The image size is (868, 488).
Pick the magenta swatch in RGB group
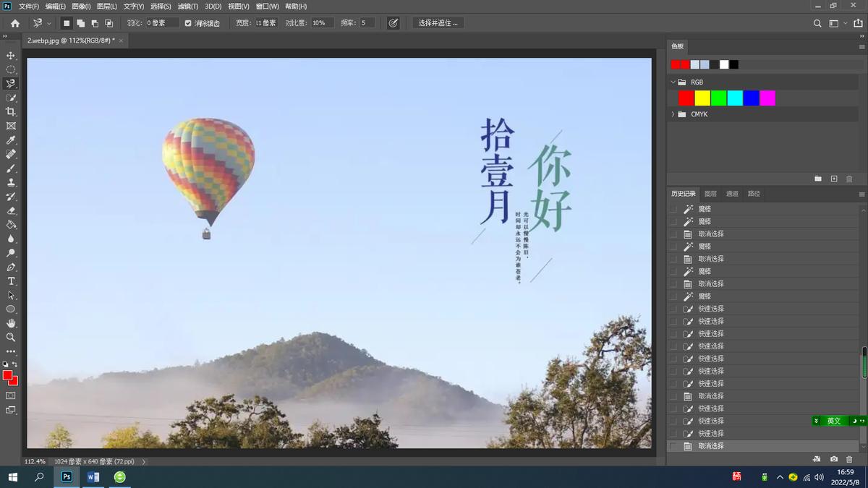click(767, 98)
